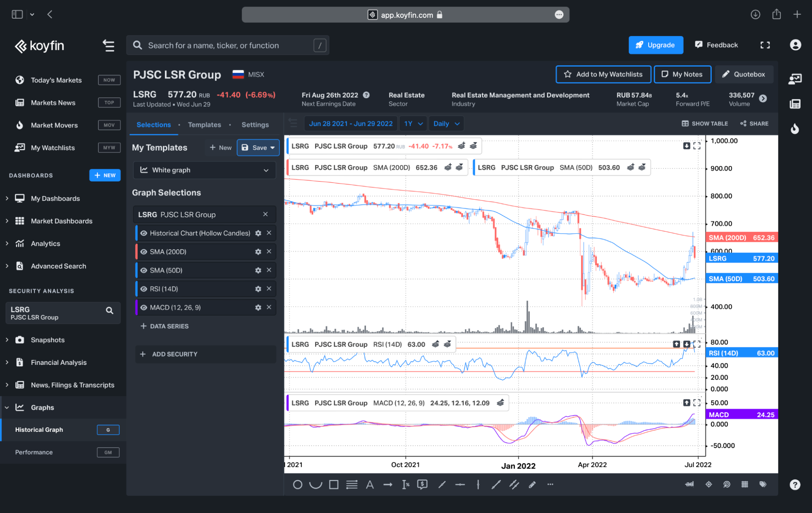Select the parallel lines drawing tool
Image resolution: width=812 pixels, height=513 pixels.
(x=352, y=485)
